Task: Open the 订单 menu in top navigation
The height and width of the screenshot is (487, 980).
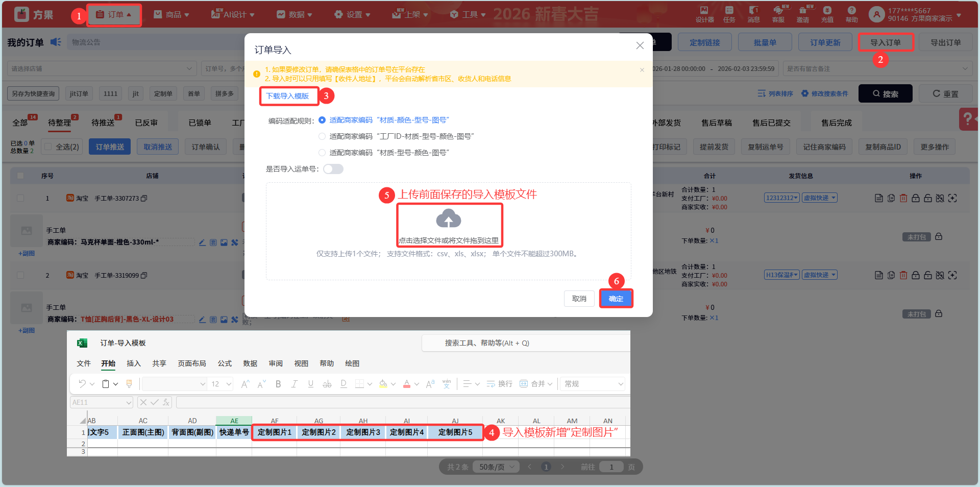Action: coord(113,15)
